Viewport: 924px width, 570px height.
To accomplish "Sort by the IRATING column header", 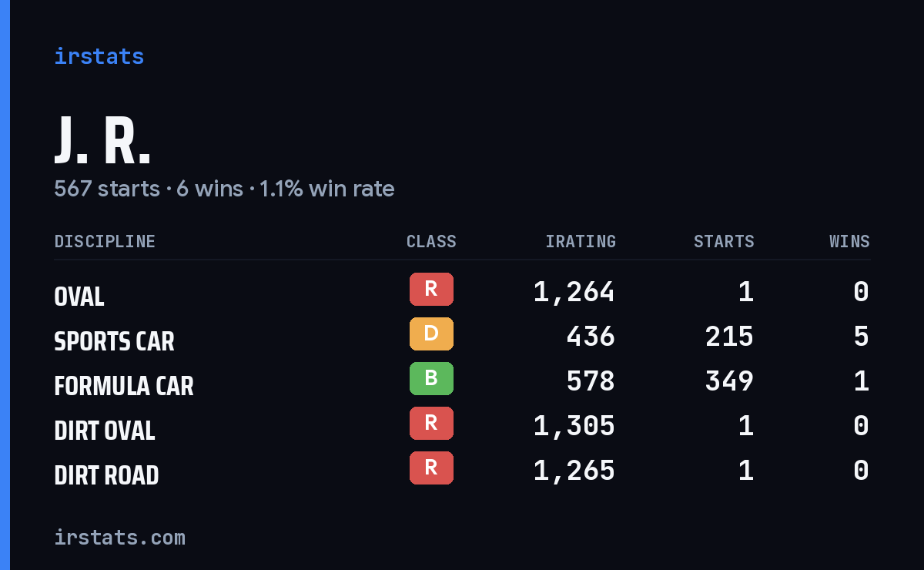I will click(x=581, y=242).
